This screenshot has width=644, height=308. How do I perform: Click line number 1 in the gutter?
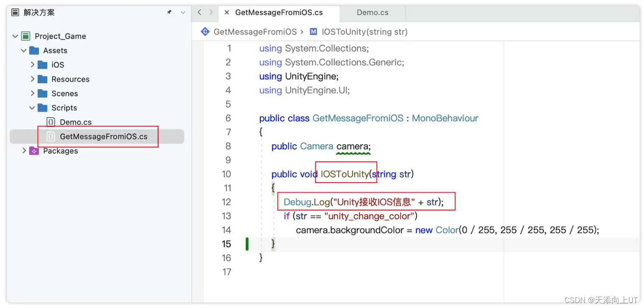tap(229, 48)
